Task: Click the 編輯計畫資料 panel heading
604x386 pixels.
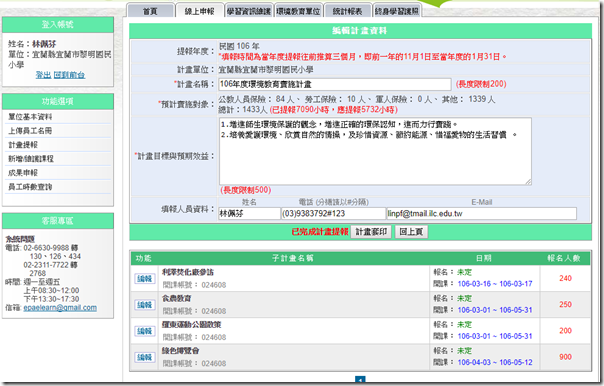Action: 360,30
